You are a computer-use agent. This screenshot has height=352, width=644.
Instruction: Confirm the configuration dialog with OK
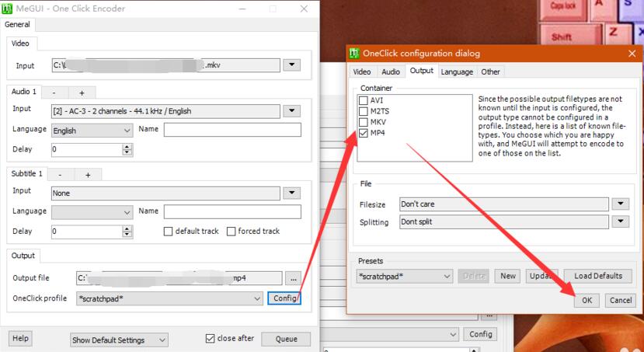coord(587,300)
